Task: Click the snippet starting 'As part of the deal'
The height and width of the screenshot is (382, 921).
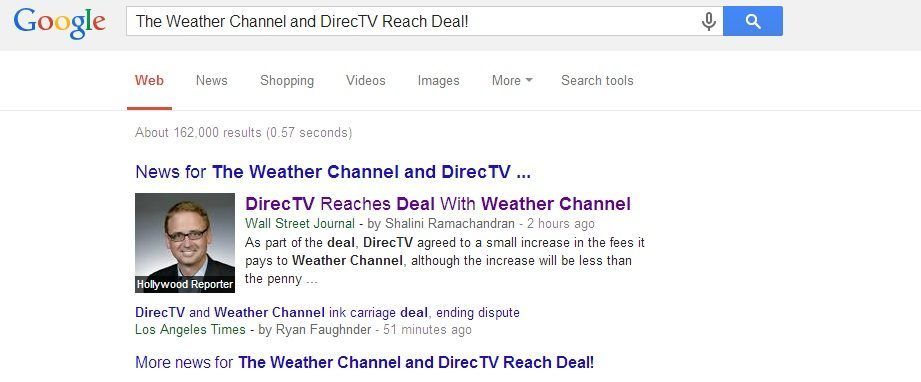Action: coord(445,260)
